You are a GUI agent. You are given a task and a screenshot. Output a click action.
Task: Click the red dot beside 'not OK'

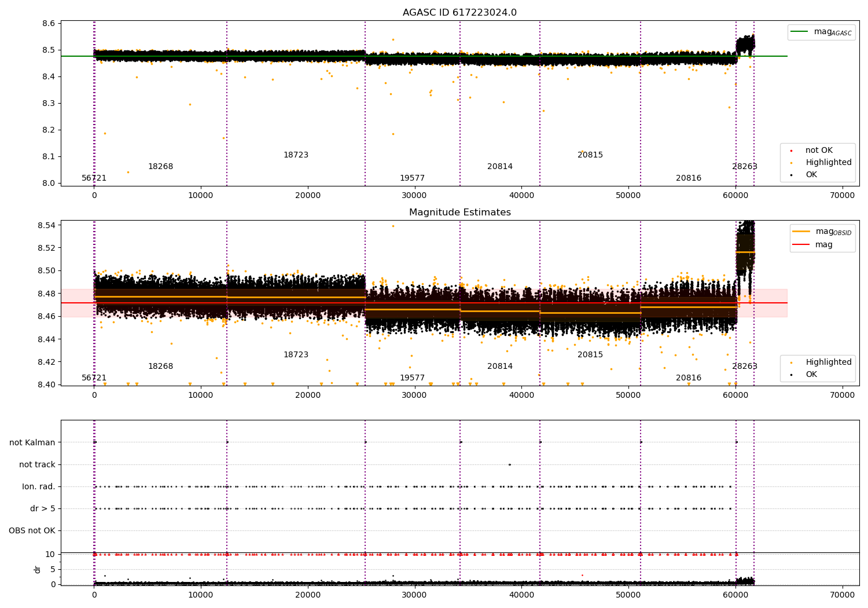coord(791,151)
